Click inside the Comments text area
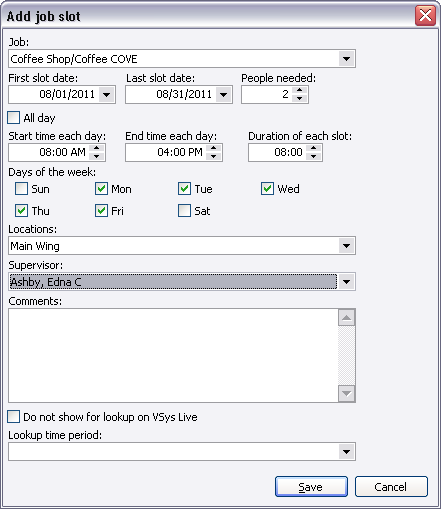Viewport: 441px width, 509px height. pos(173,355)
